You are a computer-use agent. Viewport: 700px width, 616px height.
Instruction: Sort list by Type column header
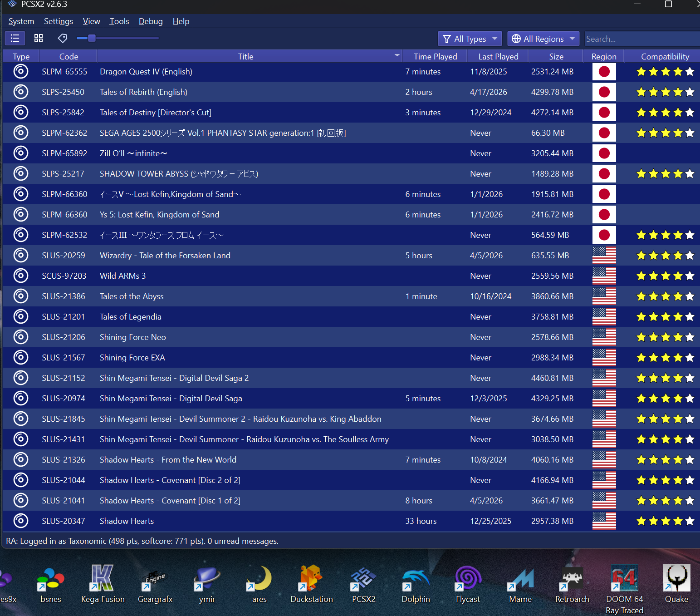click(x=21, y=56)
